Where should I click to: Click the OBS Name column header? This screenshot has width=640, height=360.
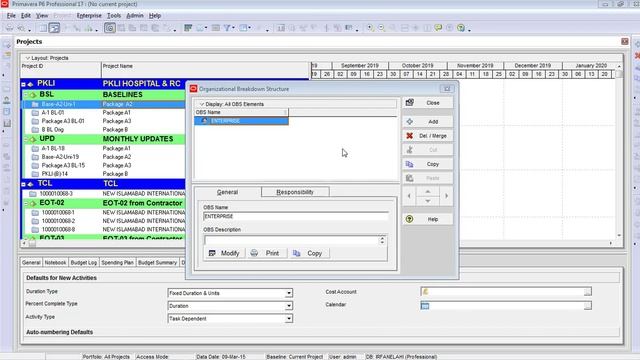tap(241, 112)
